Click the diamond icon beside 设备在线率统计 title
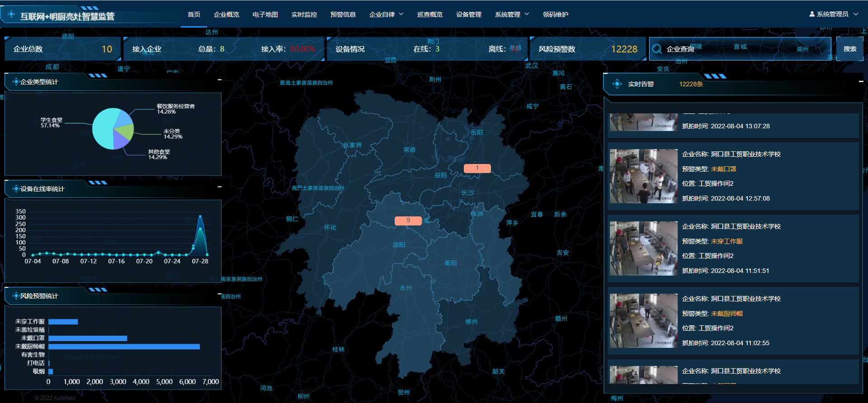 (x=16, y=189)
